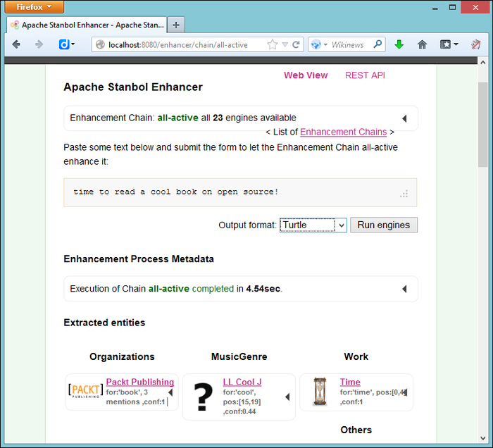Go to the home page icon
Image resolution: width=493 pixels, height=448 pixels.
tap(422, 44)
